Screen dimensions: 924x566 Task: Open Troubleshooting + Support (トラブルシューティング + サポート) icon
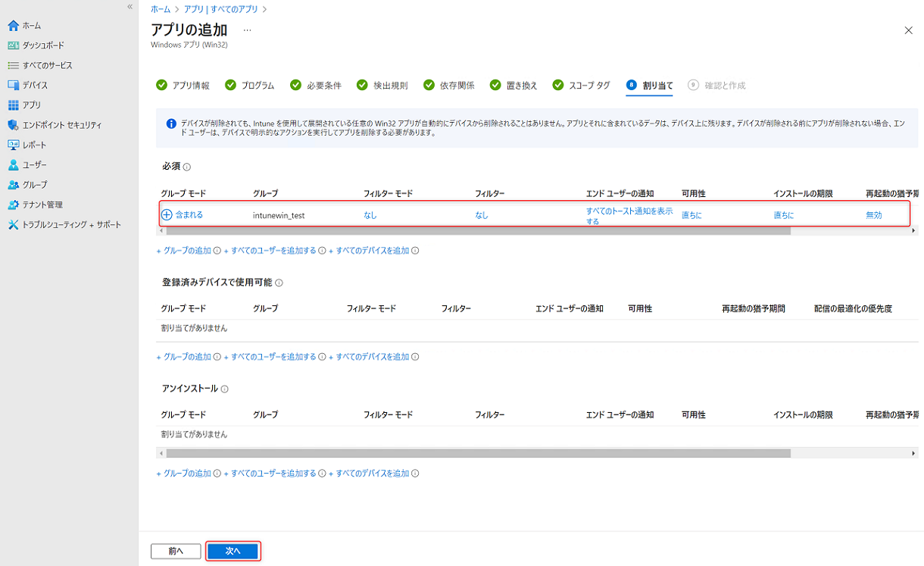13,225
